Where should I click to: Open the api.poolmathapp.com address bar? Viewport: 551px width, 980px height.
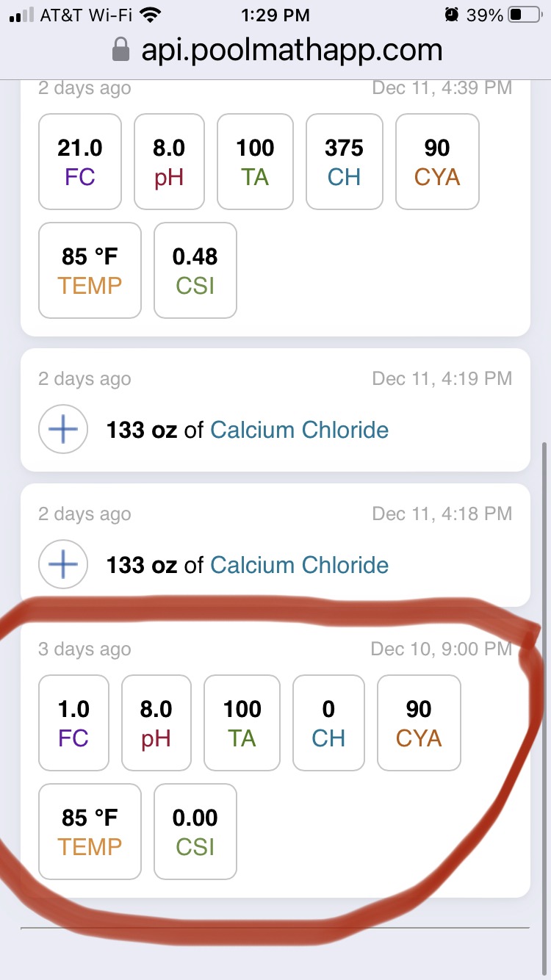(x=275, y=50)
